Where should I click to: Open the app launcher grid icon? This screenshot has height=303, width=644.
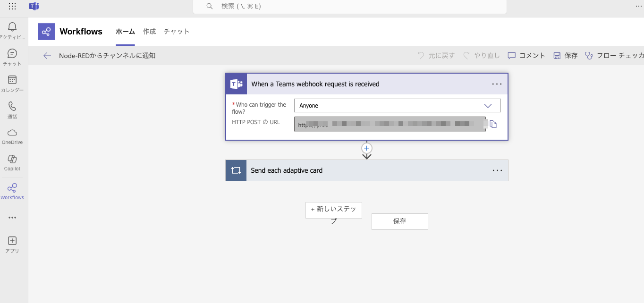pos(12,6)
